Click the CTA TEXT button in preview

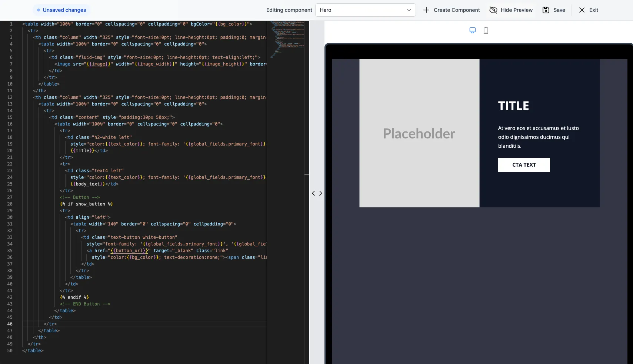pos(523,165)
